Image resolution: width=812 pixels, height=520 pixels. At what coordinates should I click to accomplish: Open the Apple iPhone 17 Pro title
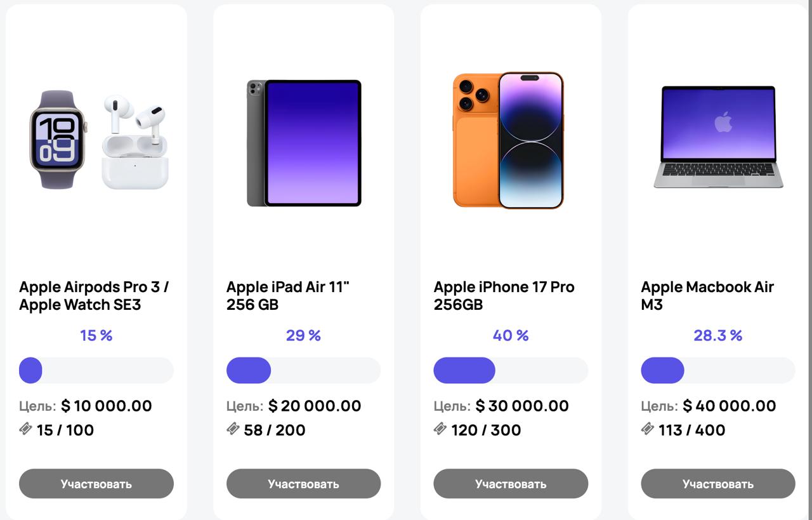click(x=504, y=296)
